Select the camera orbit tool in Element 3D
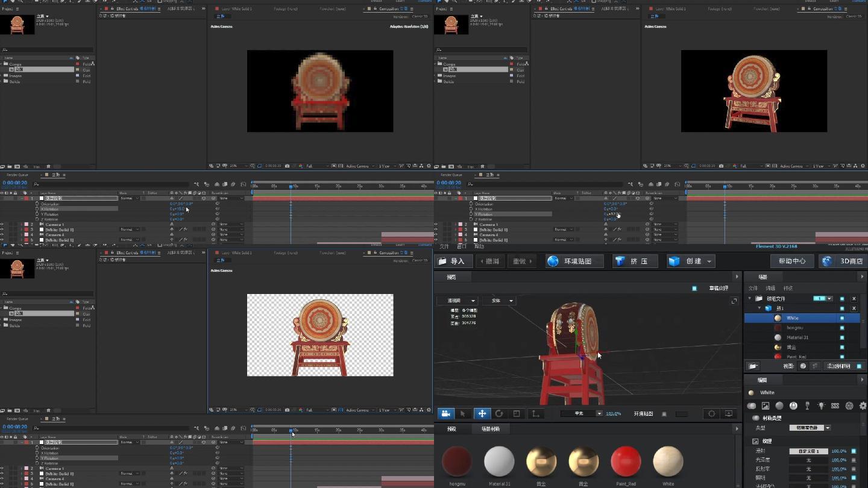 tap(445, 413)
